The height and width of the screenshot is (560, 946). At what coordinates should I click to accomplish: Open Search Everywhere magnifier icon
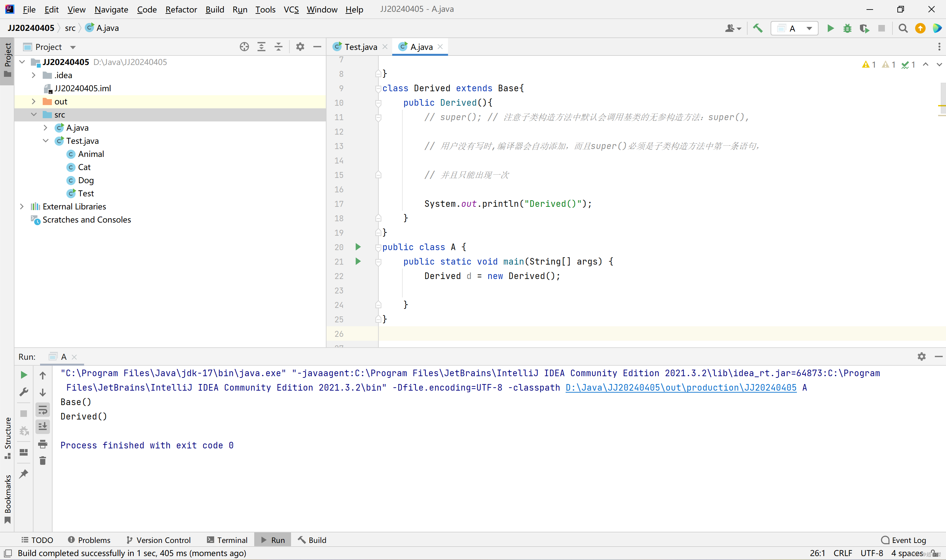[903, 28]
